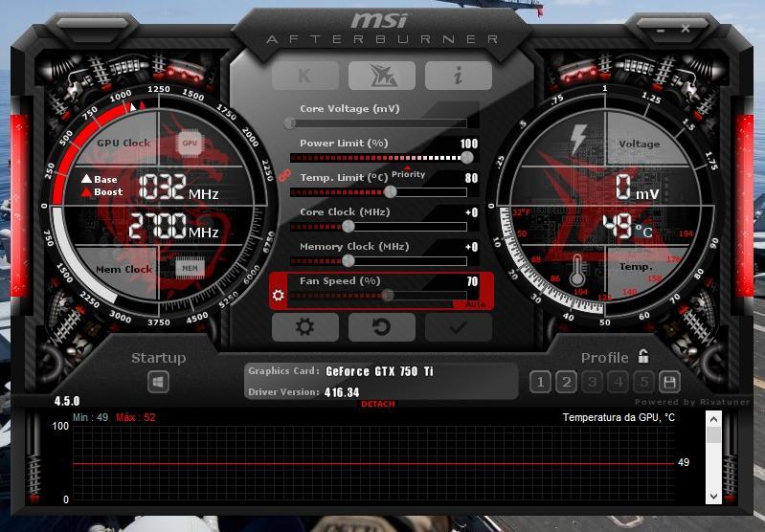Click the graph scrollbar up arrow
The height and width of the screenshot is (532, 765).
click(x=713, y=419)
